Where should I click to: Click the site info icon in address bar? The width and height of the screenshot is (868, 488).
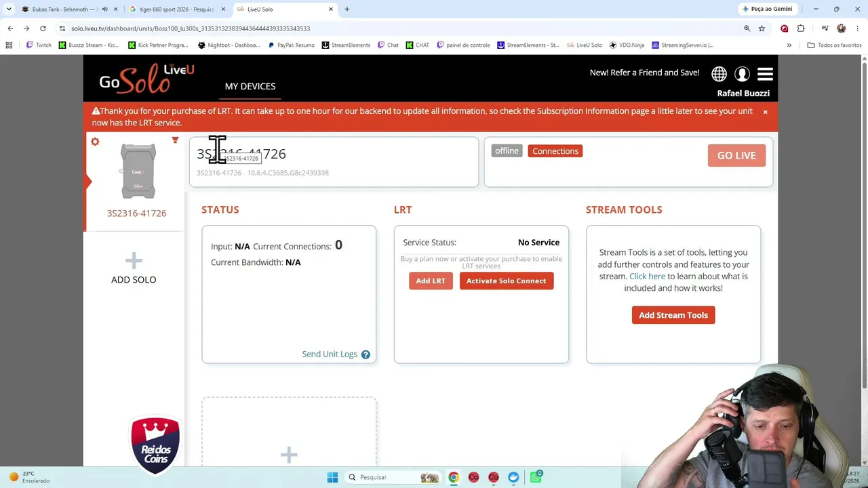pyautogui.click(x=62, y=28)
